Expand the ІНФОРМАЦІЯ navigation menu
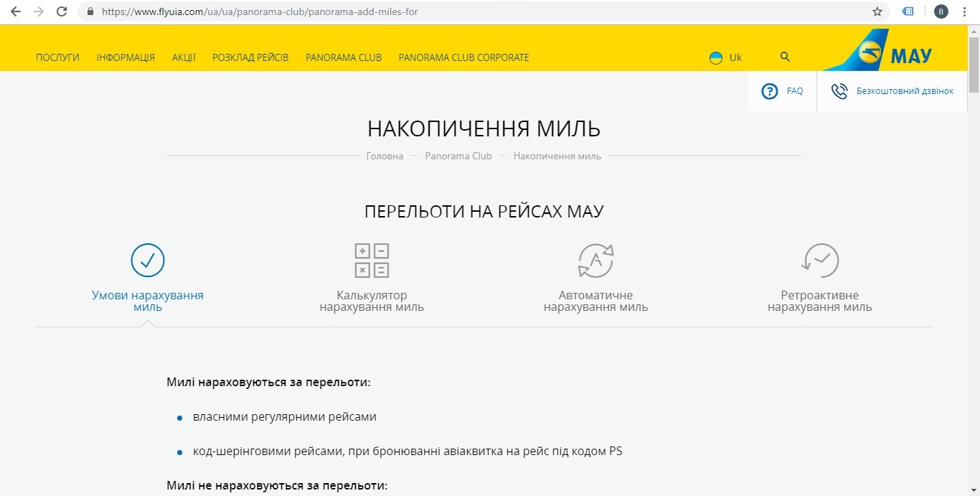The height and width of the screenshot is (496, 980). click(126, 57)
